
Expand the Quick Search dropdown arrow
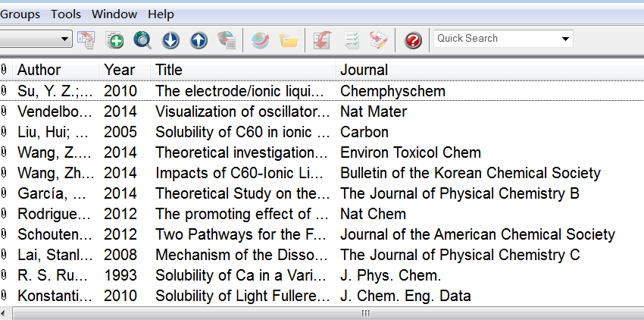(x=565, y=39)
